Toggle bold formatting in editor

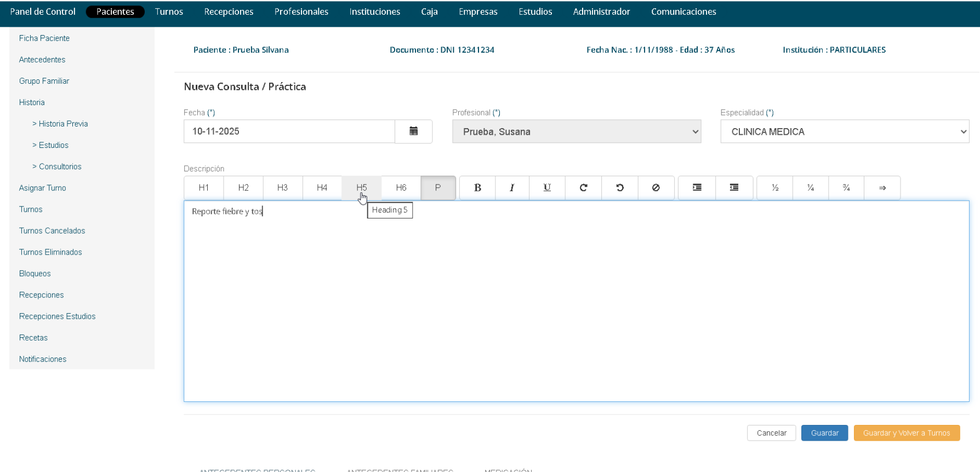[x=477, y=188]
